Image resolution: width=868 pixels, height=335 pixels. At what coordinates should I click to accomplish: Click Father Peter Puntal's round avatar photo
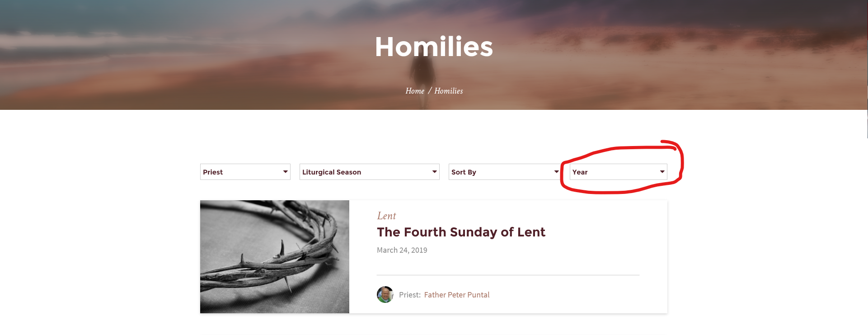[385, 295]
